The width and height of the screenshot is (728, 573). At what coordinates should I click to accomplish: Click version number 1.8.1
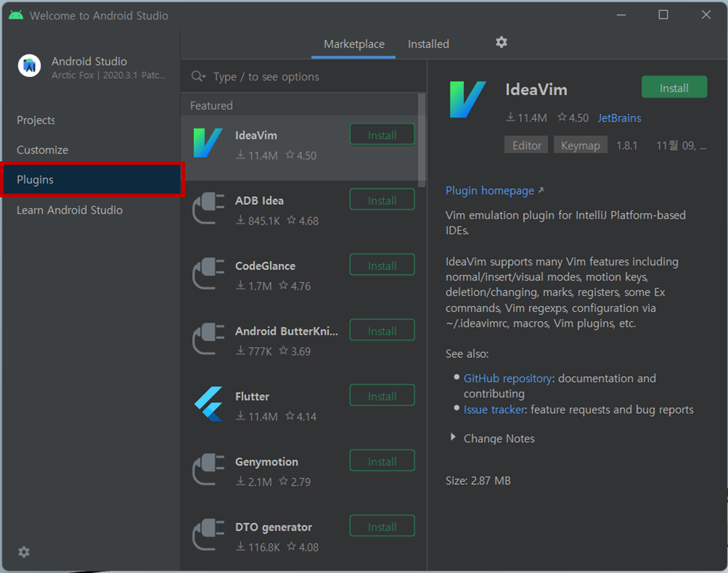coord(627,145)
